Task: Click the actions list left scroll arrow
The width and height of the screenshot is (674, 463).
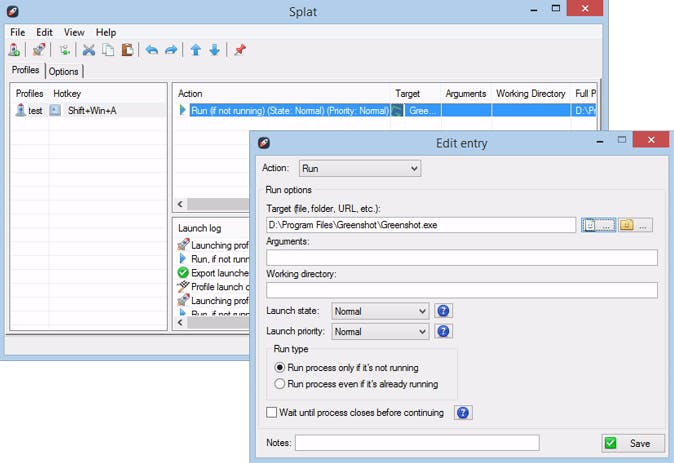Action: 180,204
